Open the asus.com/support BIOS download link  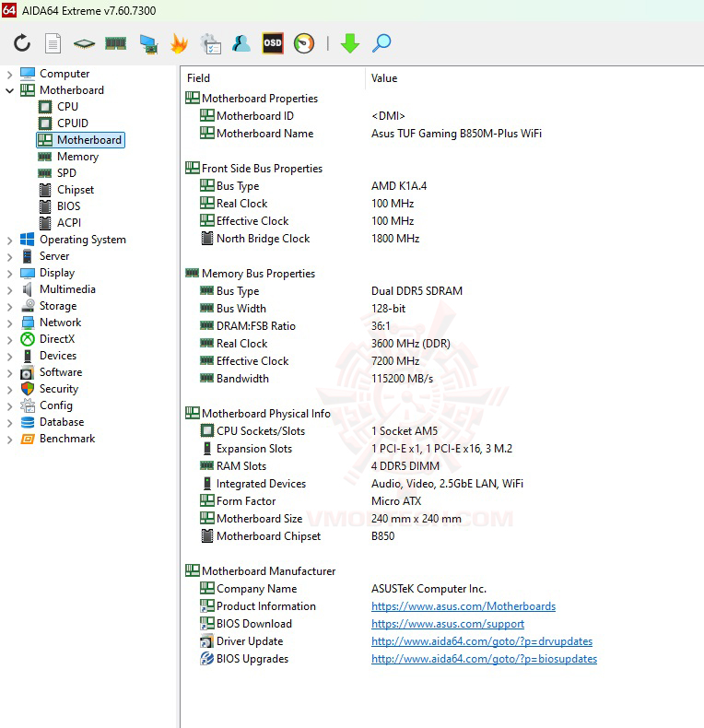[x=448, y=624]
